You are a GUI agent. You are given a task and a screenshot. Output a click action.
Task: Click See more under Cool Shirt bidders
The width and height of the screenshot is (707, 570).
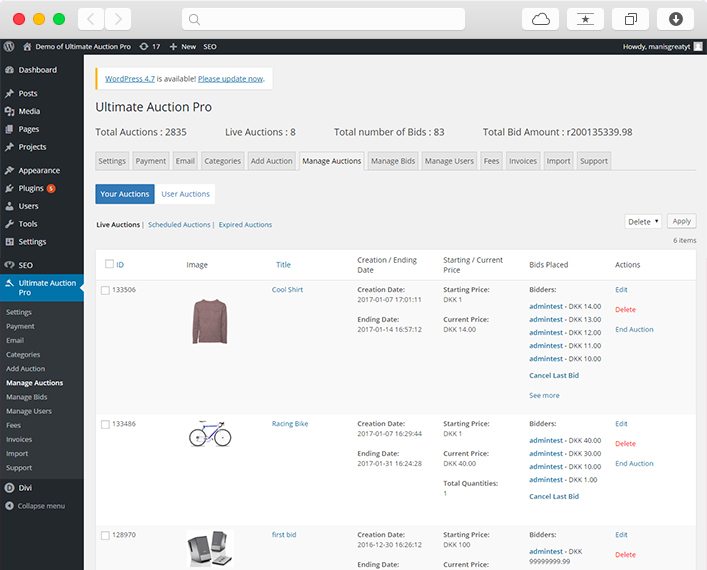coord(544,395)
